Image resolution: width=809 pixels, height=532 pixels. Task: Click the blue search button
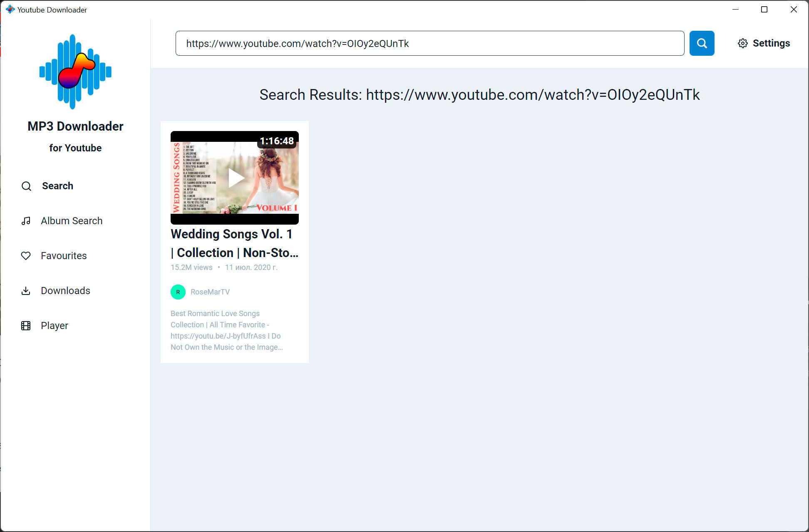(x=702, y=43)
